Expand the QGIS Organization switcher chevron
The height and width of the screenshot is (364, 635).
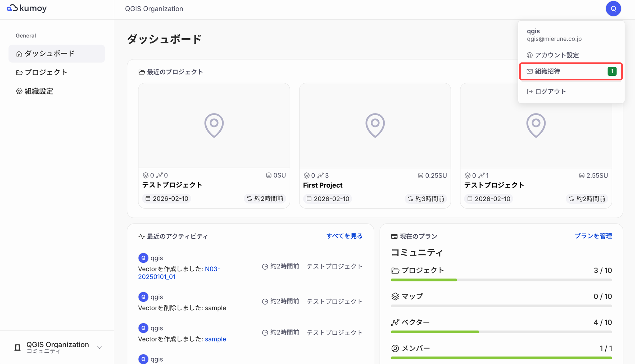tap(99, 348)
